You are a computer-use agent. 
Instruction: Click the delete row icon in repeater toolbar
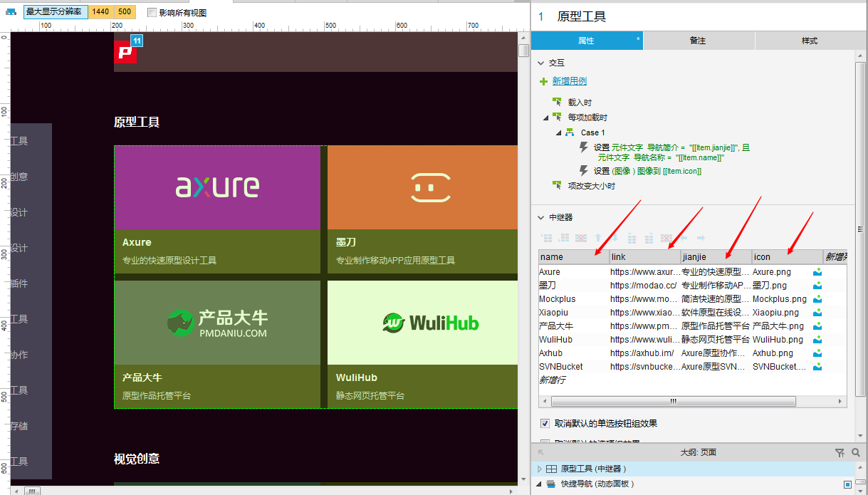(x=581, y=238)
